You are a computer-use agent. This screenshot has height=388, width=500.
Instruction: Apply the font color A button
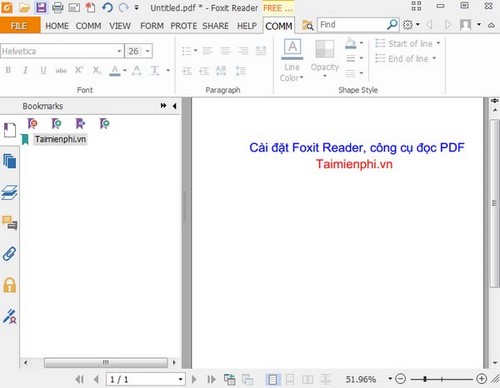click(115, 71)
